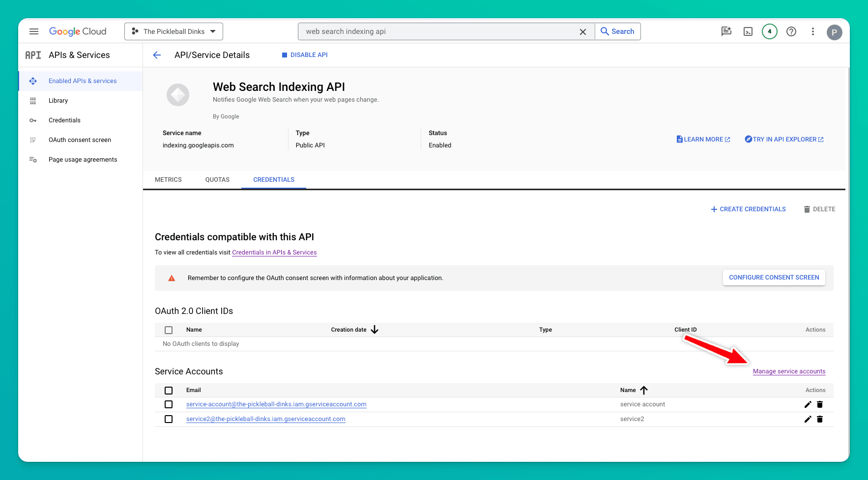The height and width of the screenshot is (480, 868).
Task: Click into the web search indexing api field
Action: click(x=437, y=31)
